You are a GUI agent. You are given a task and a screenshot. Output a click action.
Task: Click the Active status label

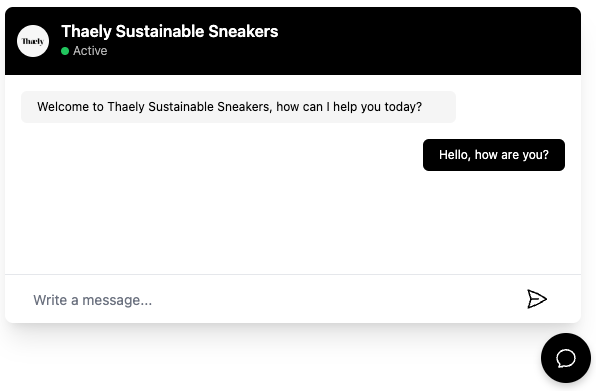click(x=90, y=51)
